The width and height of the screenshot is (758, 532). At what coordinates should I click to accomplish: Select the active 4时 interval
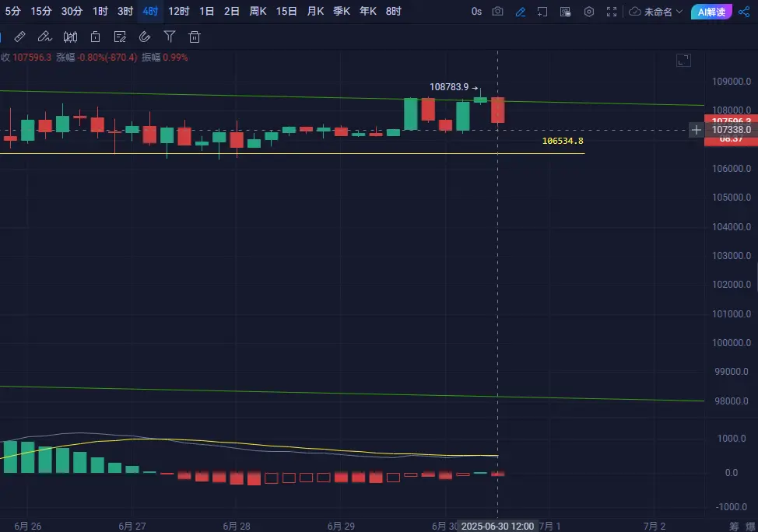click(x=150, y=11)
